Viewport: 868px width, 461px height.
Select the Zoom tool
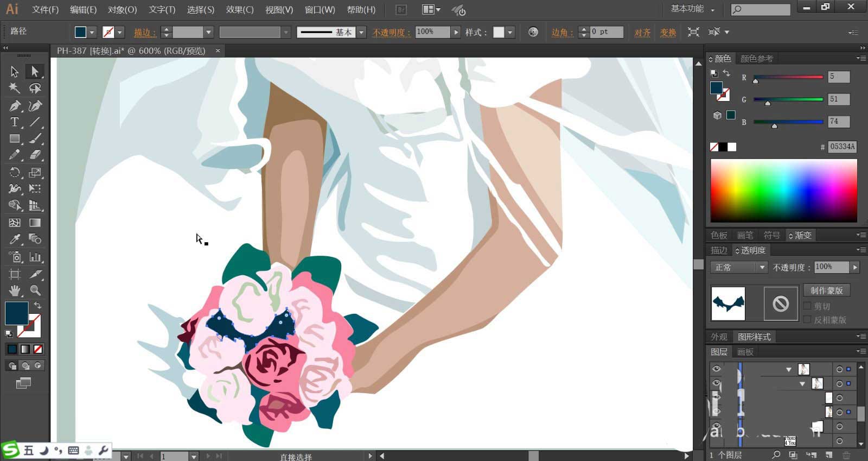(35, 291)
